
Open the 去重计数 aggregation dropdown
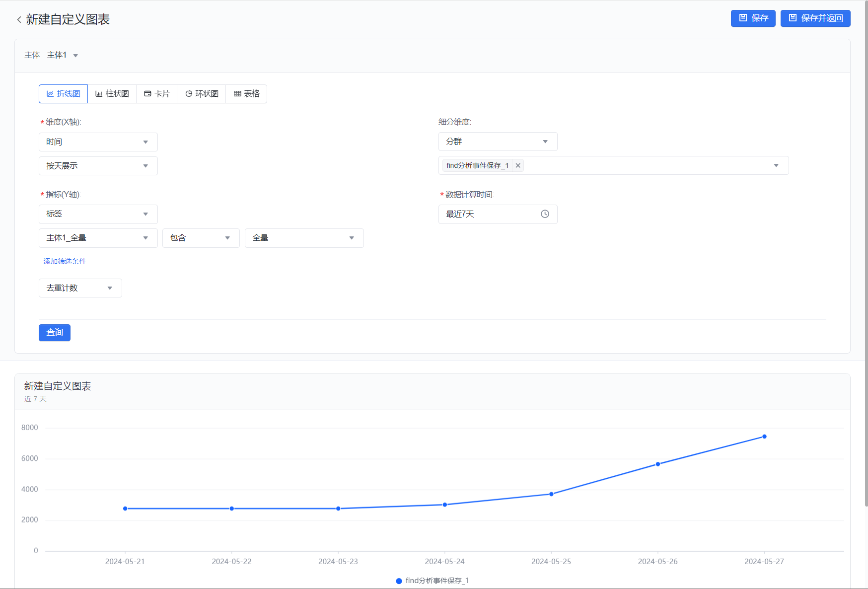tap(80, 288)
